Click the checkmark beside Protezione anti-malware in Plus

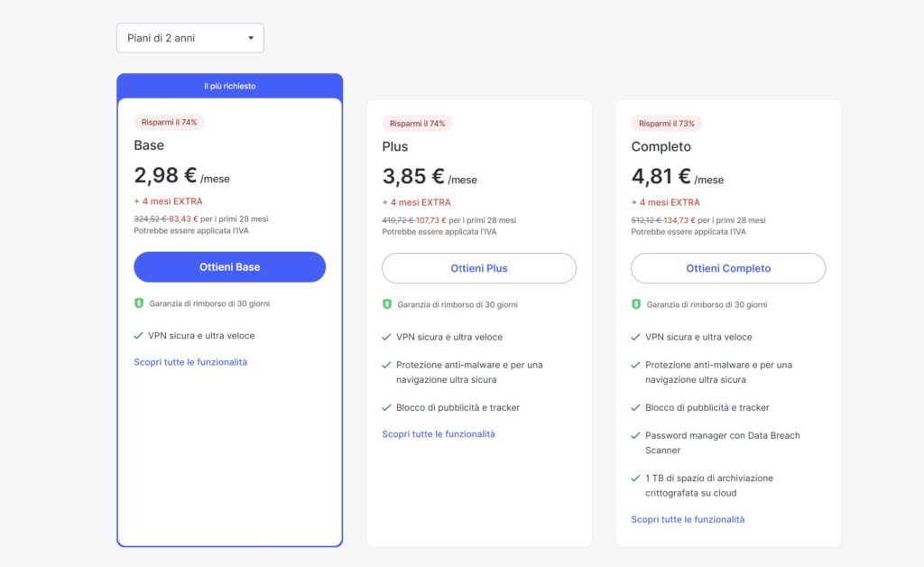pos(387,365)
